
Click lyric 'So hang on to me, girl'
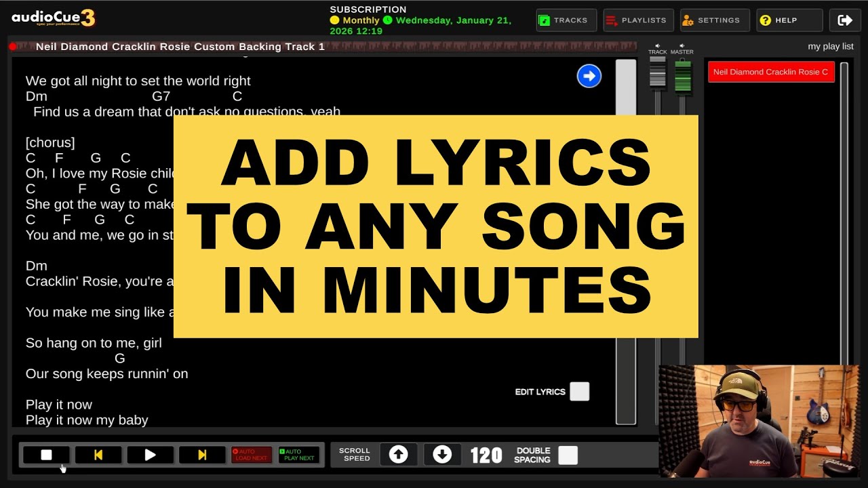tap(94, 343)
